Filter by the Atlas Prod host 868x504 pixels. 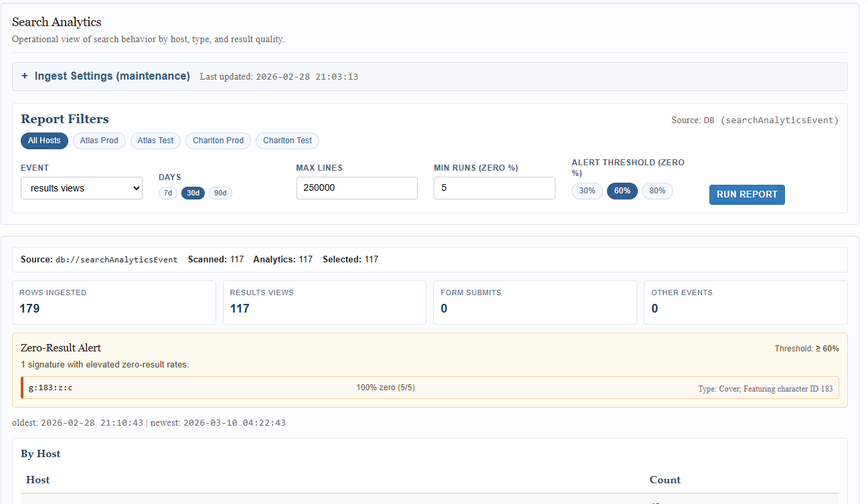(99, 141)
